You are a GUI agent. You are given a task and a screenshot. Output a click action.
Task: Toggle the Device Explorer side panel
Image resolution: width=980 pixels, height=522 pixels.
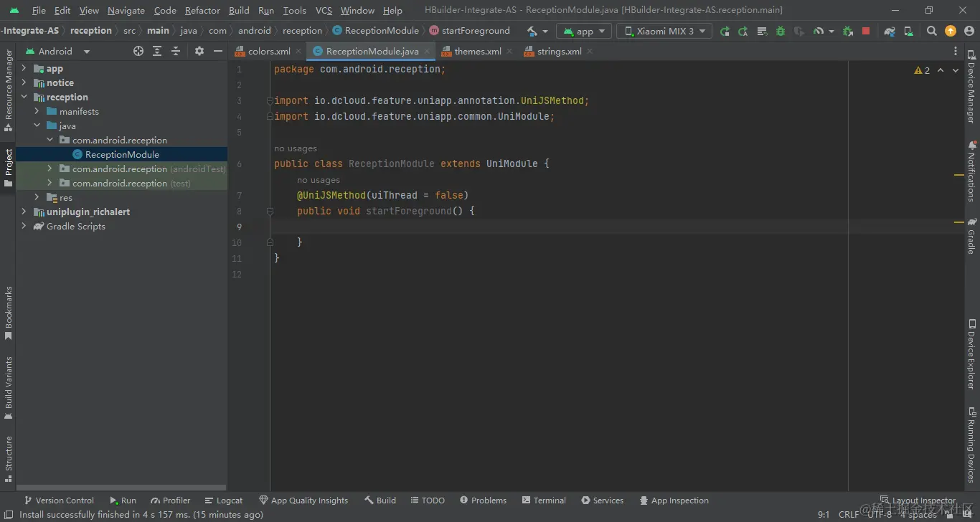[971, 353]
